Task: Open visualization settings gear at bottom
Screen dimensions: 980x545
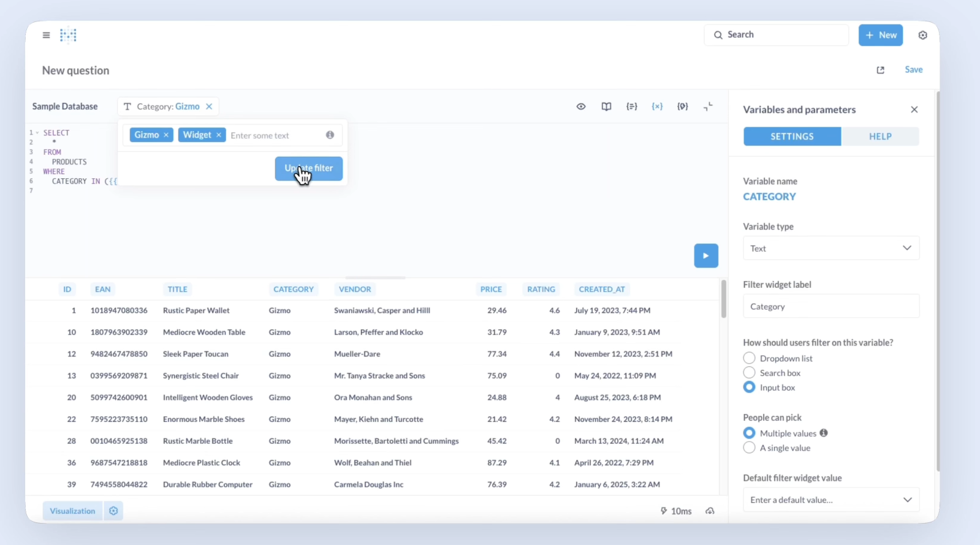Action: 113,511
